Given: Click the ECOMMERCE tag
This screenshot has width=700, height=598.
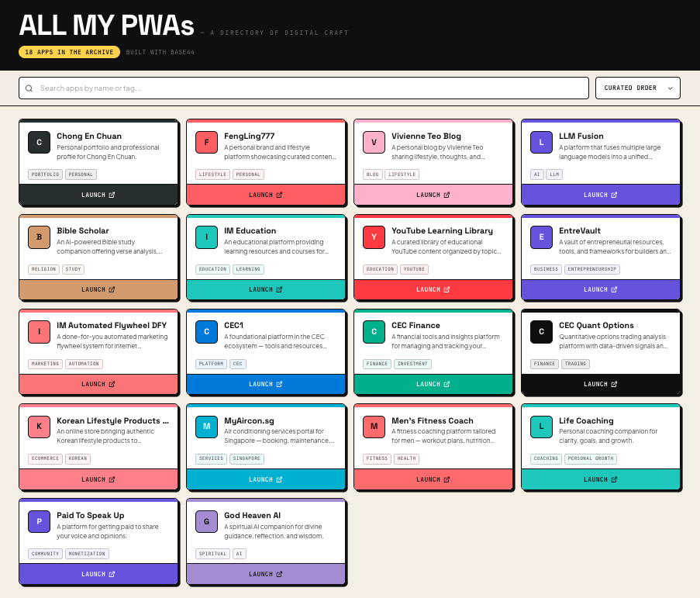Looking at the screenshot, I should click(x=45, y=458).
